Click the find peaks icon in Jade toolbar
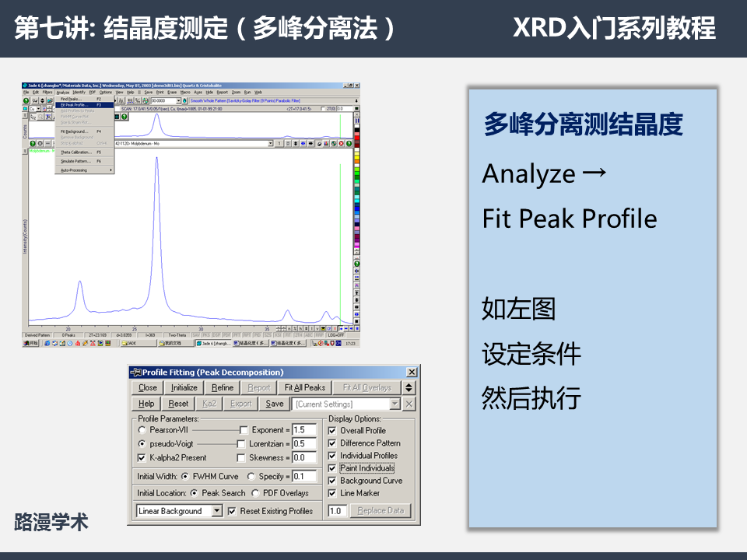This screenshot has width=747, height=560. click(121, 101)
